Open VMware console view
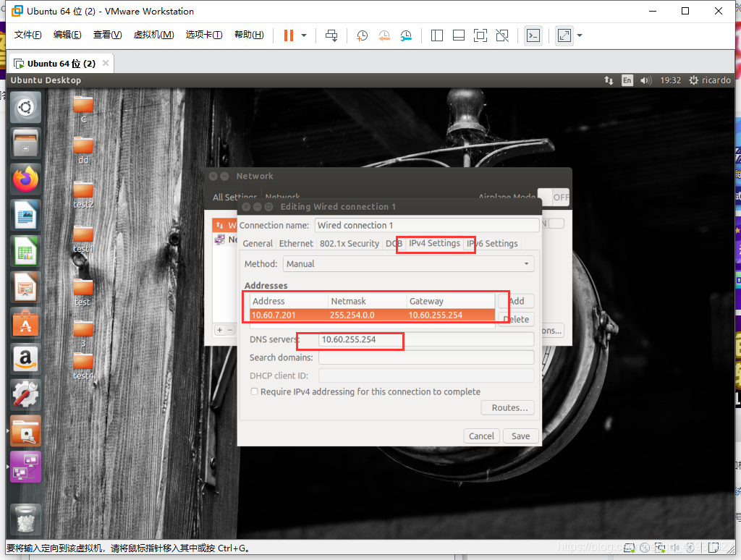The image size is (741, 560). pos(533,35)
